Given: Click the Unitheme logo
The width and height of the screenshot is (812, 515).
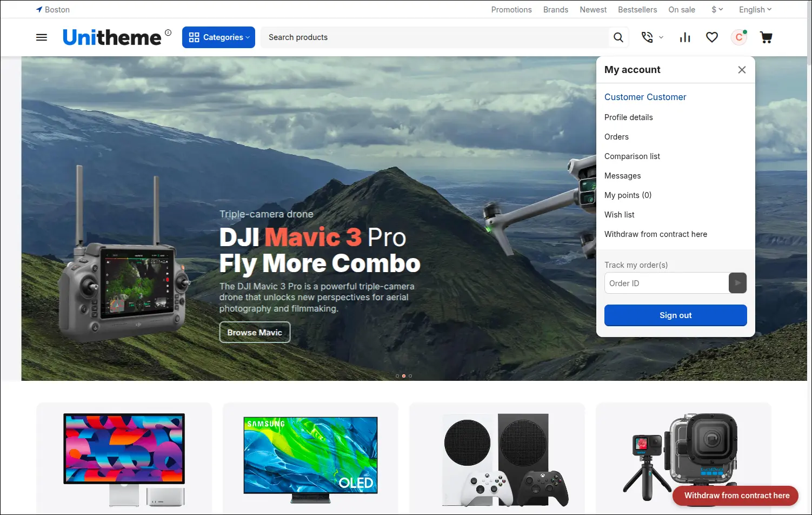Looking at the screenshot, I should 112,37.
